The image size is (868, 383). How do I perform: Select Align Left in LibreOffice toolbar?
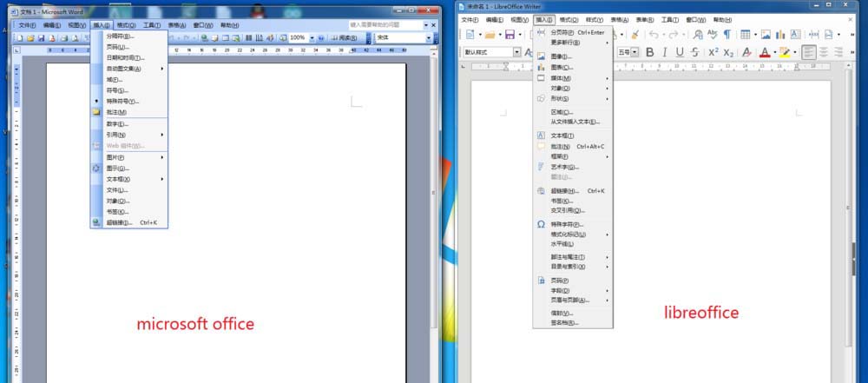coord(809,52)
